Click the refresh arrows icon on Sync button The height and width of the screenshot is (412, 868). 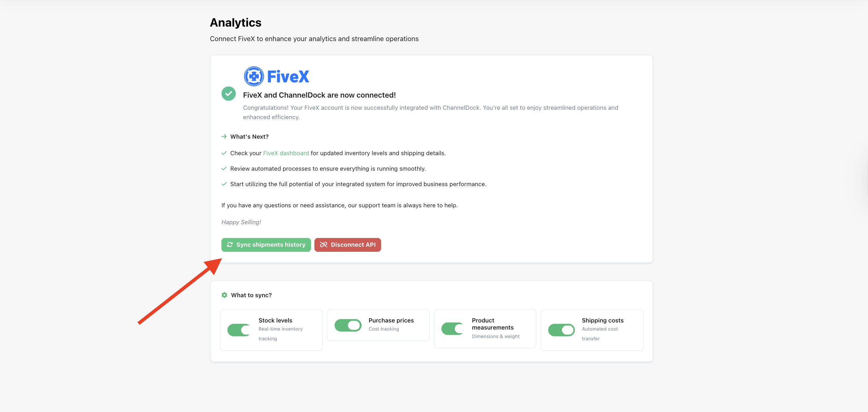coord(230,245)
